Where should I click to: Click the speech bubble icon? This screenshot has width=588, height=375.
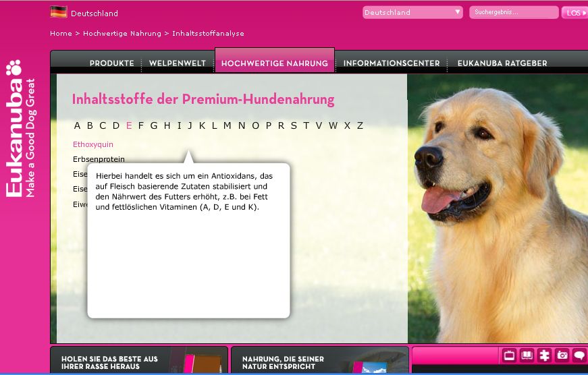click(580, 355)
